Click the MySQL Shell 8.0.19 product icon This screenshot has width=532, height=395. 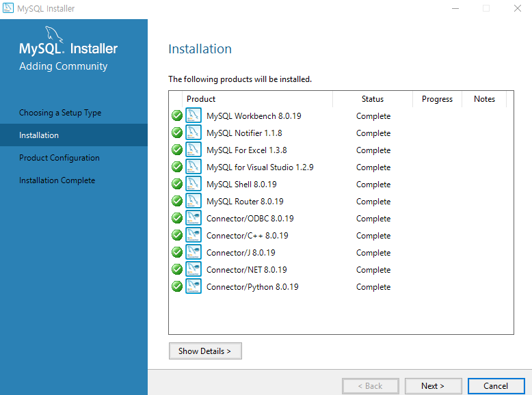click(194, 184)
